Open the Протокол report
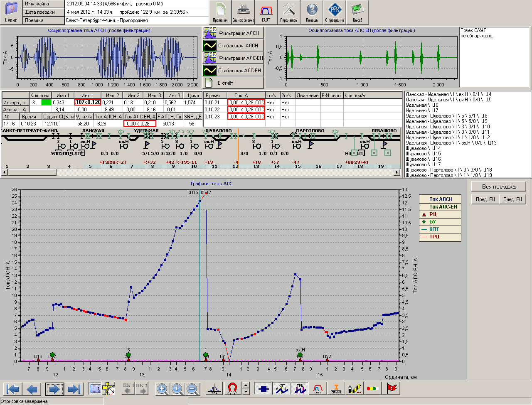 click(x=220, y=12)
